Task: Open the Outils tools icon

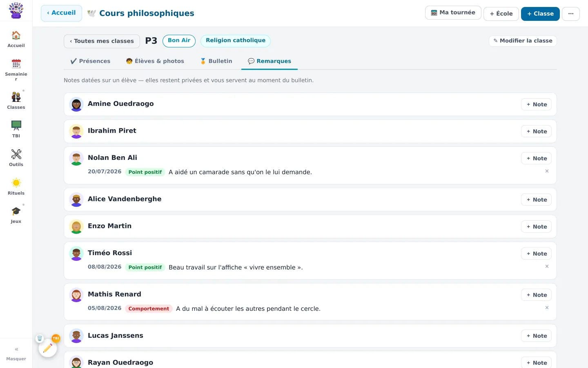Action: click(16, 158)
